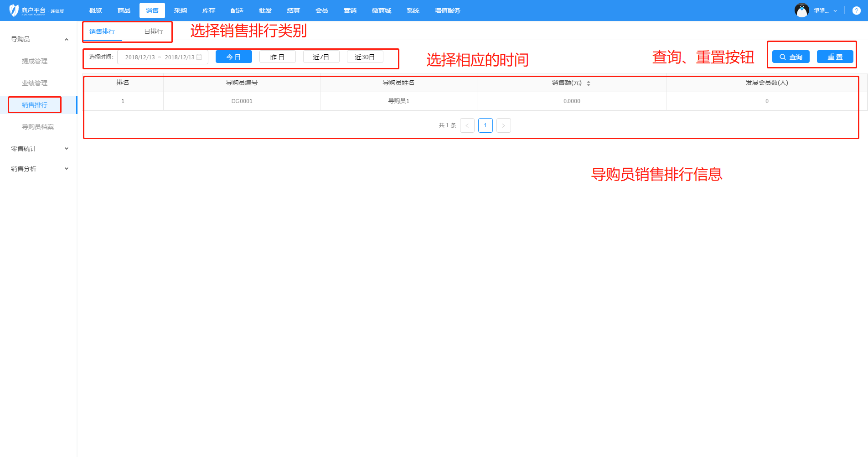Select the 近30日 time filter
This screenshot has width=868, height=457.
pyautogui.click(x=365, y=57)
